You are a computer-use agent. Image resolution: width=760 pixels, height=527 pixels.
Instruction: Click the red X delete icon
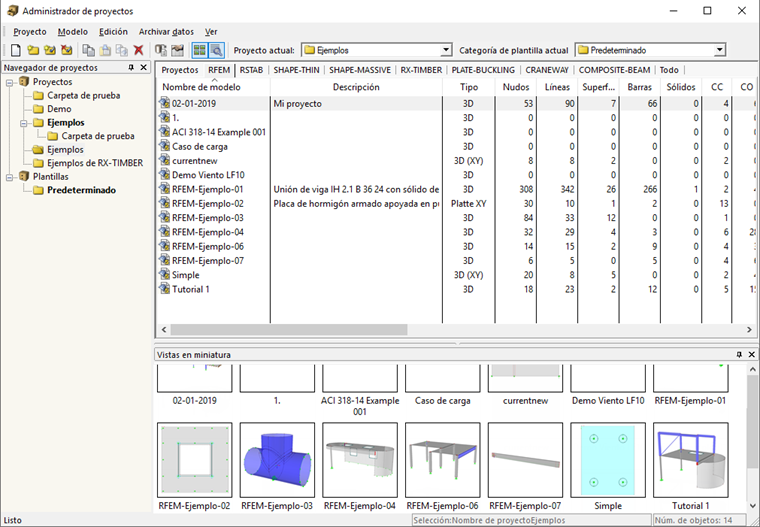[x=139, y=50]
